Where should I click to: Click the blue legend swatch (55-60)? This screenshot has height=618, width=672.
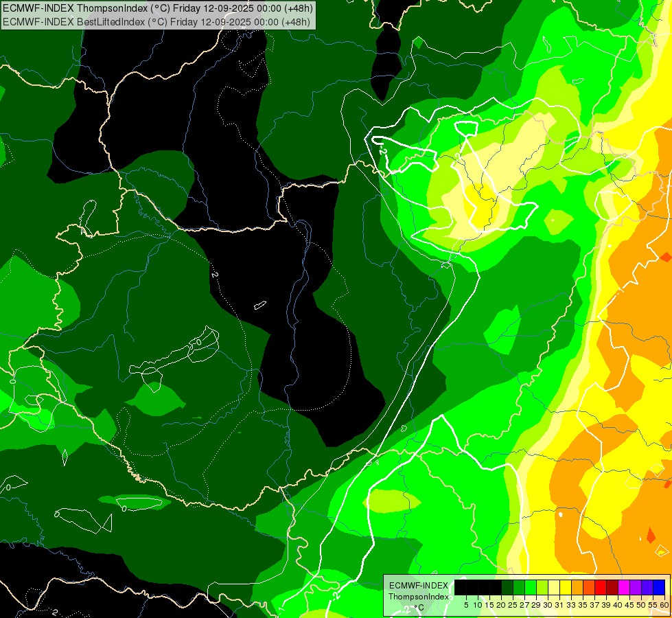pyautogui.click(x=659, y=587)
